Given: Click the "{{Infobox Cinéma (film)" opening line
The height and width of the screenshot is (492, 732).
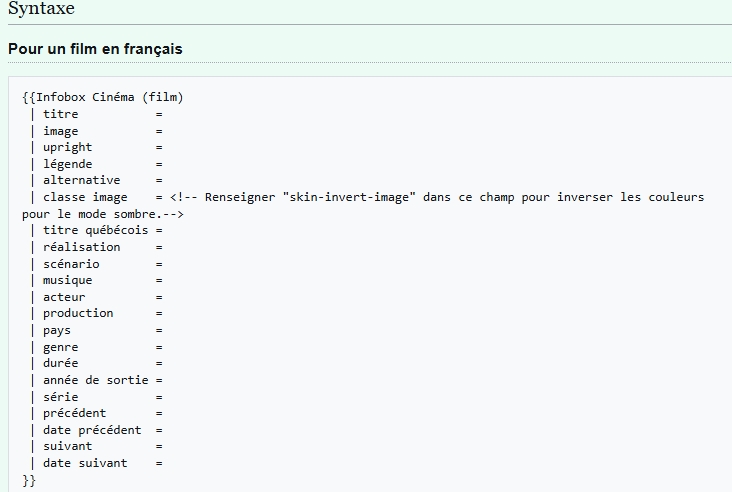Looking at the screenshot, I should 102,97.
